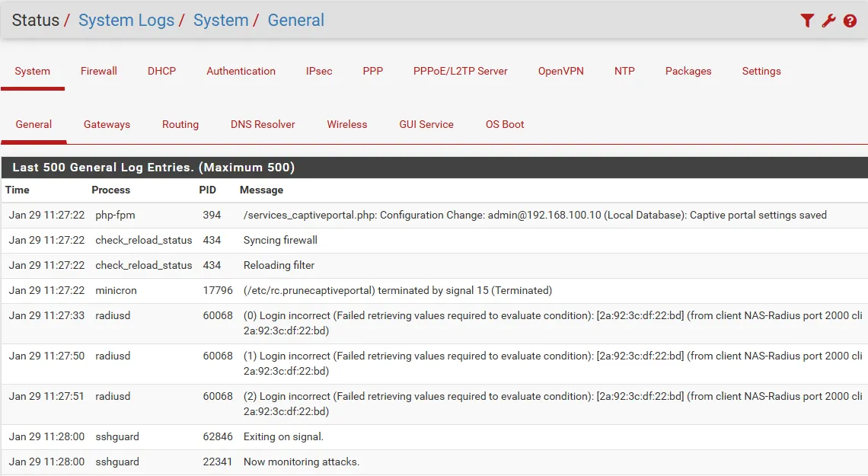Click the 'Captive portal settings saved' message

point(535,215)
